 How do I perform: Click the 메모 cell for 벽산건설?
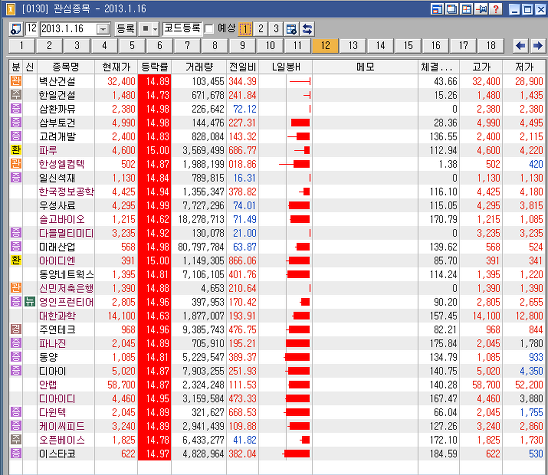(x=365, y=81)
